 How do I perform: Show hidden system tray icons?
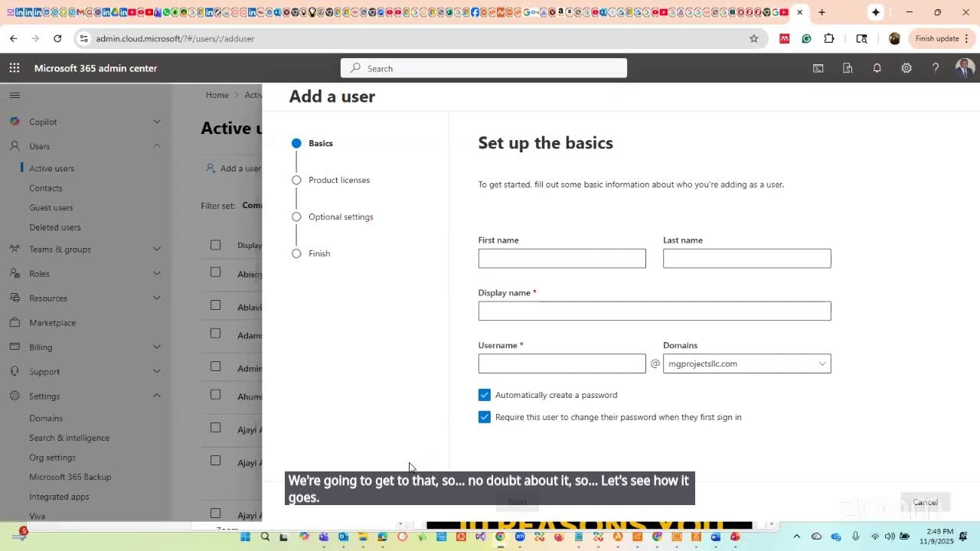[x=796, y=536]
